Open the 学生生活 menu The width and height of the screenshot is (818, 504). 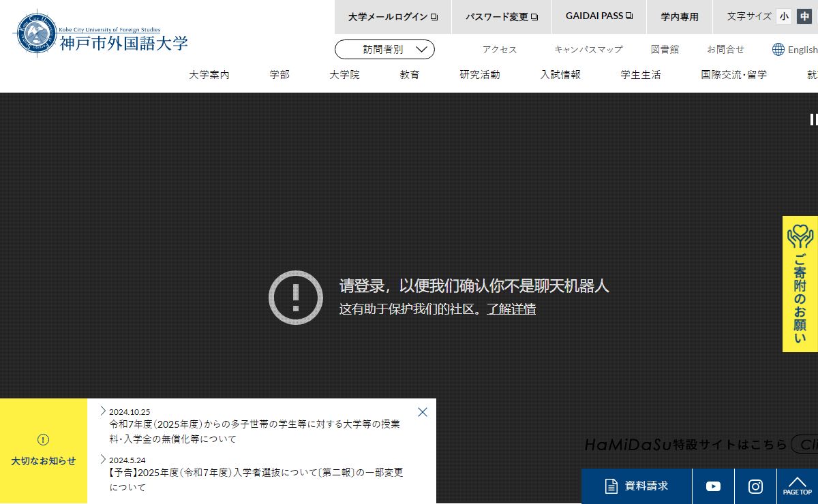641,75
